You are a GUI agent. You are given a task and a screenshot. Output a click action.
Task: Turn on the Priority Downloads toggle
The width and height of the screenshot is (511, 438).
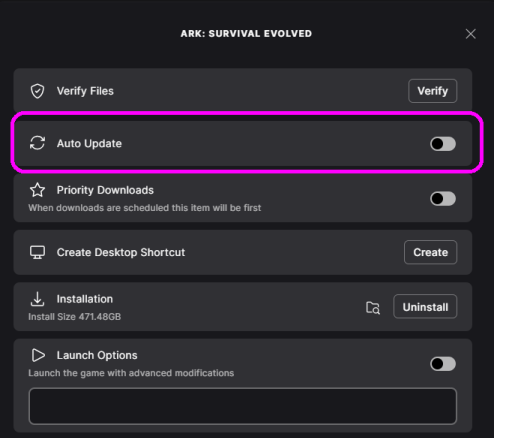pyautogui.click(x=443, y=199)
